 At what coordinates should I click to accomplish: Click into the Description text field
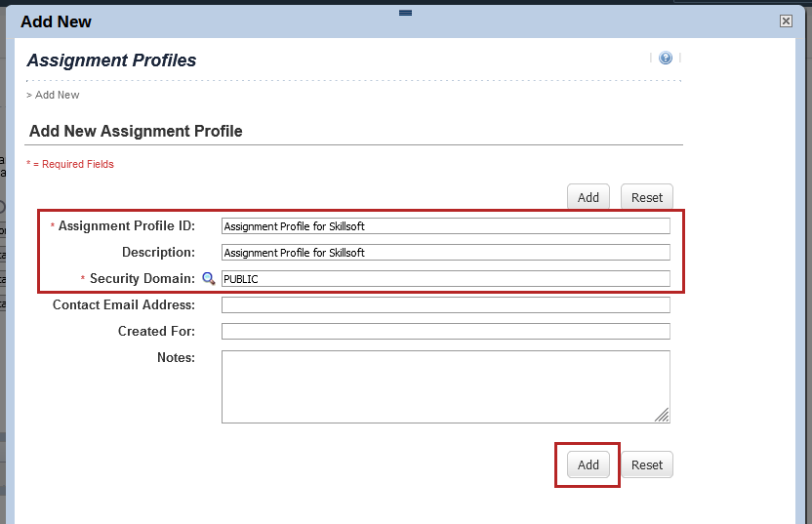[x=445, y=253]
